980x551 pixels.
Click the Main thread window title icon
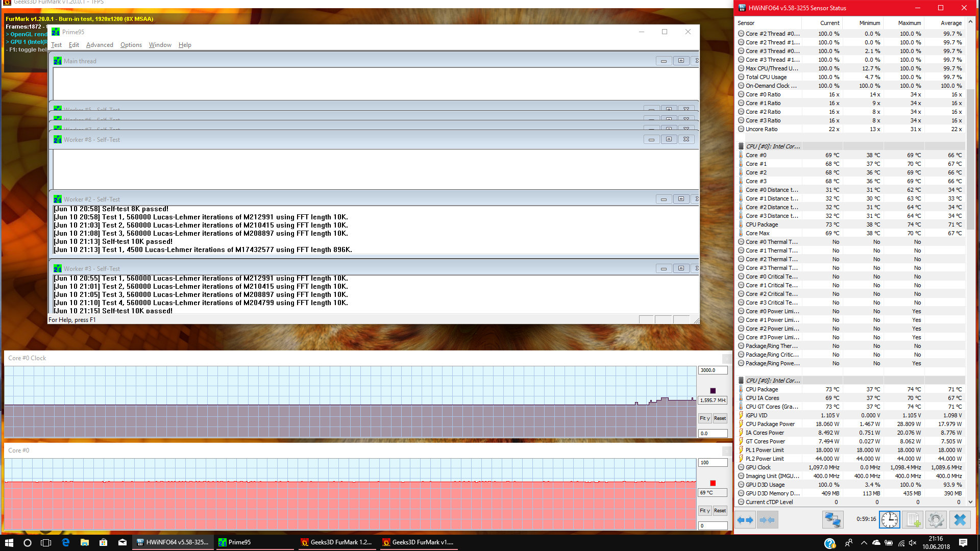(x=58, y=61)
